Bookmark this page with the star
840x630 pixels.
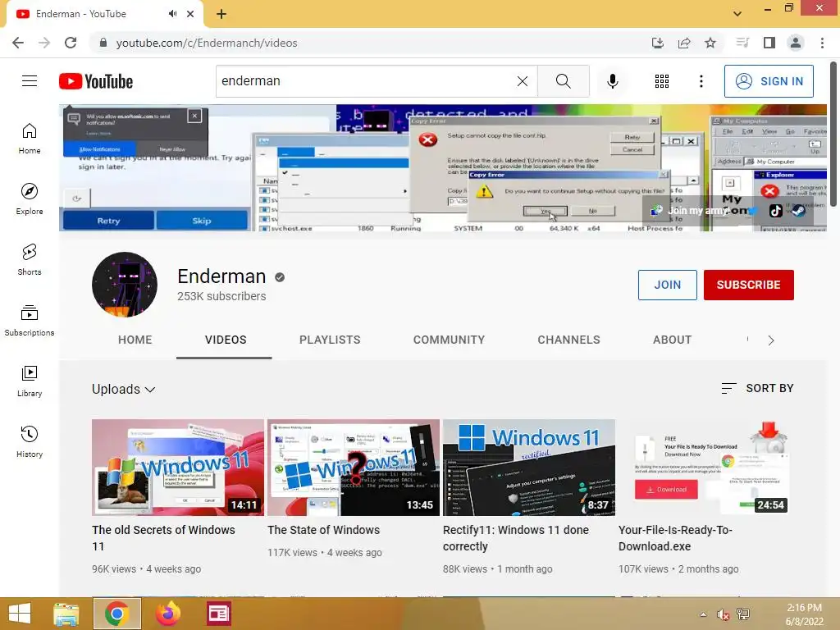[x=710, y=43]
